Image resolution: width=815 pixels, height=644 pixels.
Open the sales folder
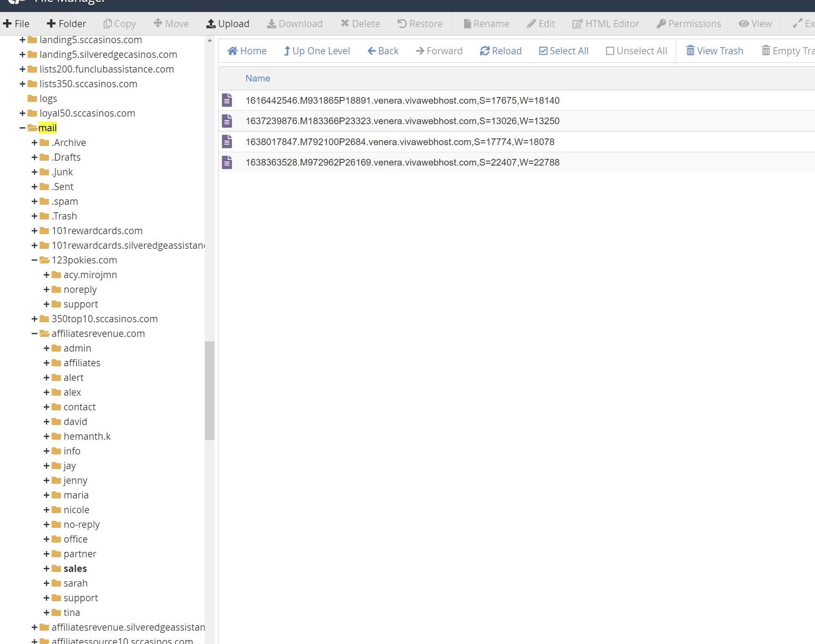pos(75,568)
